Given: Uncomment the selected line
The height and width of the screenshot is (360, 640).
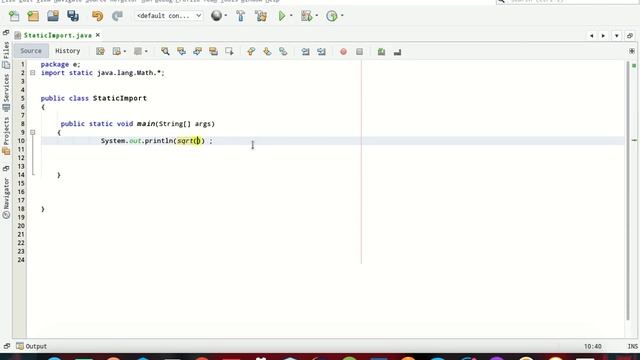Looking at the screenshot, I should [x=397, y=51].
